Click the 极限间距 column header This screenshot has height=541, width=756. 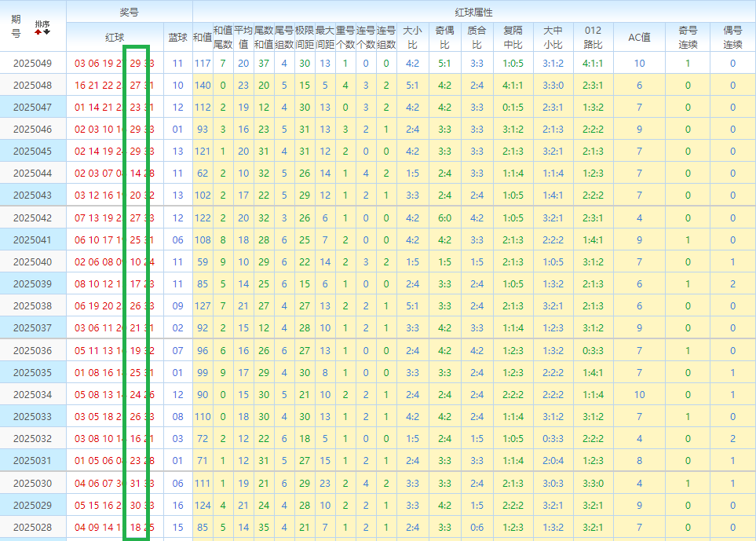coord(305,37)
